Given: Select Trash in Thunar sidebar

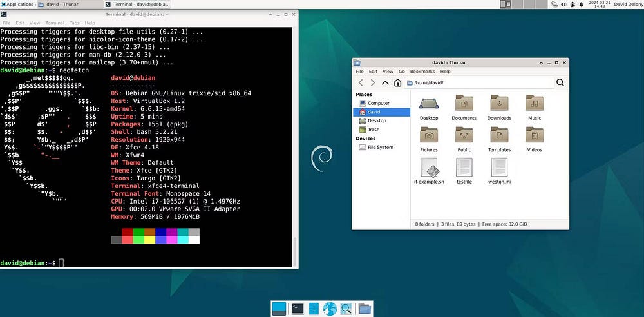Looking at the screenshot, I should tap(381, 129).
